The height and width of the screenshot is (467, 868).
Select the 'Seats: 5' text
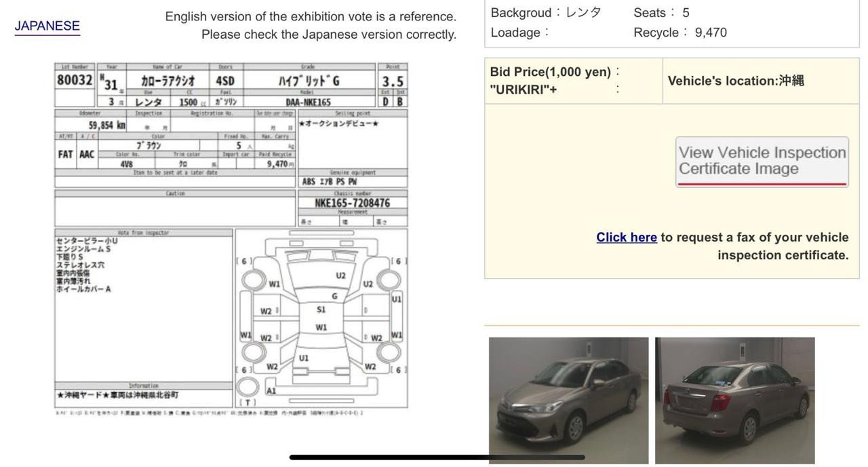[661, 12]
